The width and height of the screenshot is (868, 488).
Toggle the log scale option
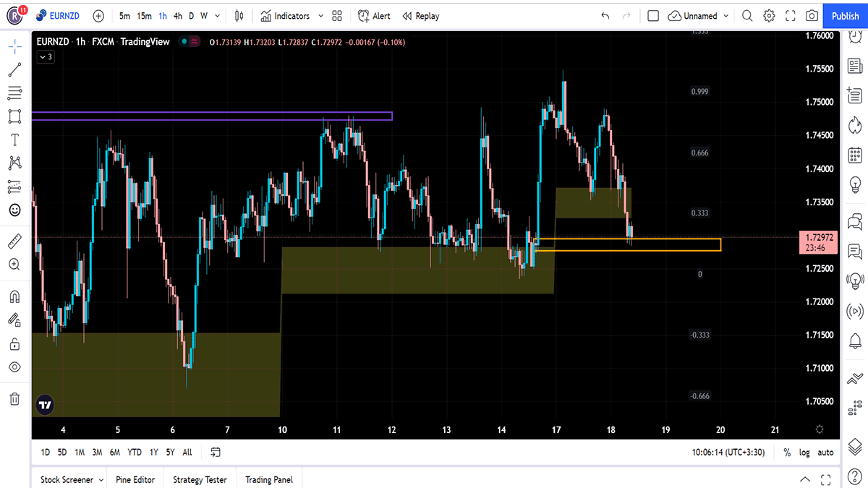[805, 453]
